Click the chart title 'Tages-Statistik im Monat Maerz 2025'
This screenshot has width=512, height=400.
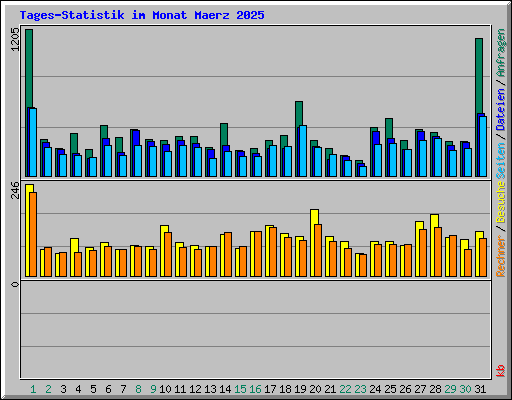[142, 15]
